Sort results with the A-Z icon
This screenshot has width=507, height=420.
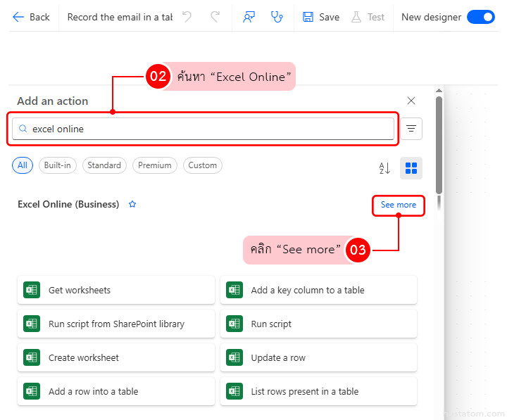pos(384,168)
